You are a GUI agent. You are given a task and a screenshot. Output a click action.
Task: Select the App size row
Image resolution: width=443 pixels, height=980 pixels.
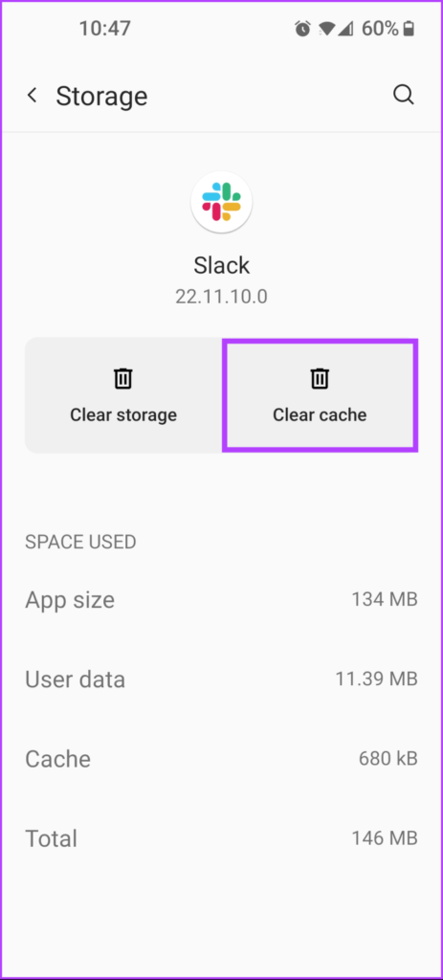pos(221,600)
